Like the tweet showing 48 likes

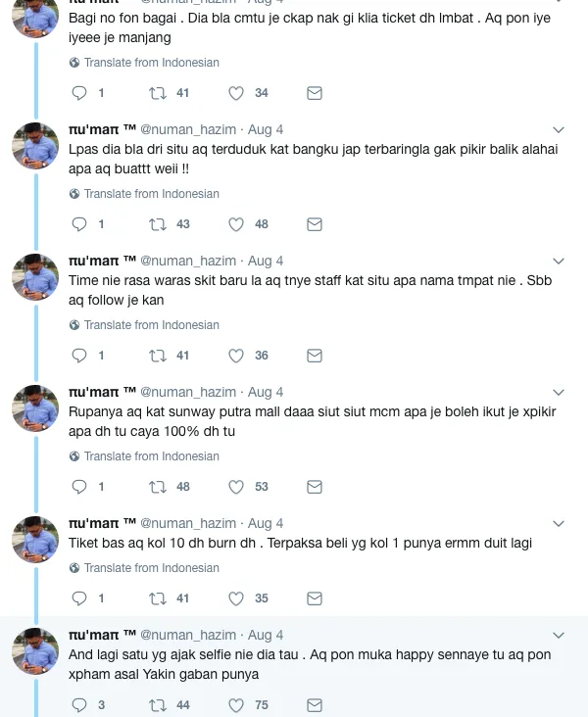(x=235, y=224)
